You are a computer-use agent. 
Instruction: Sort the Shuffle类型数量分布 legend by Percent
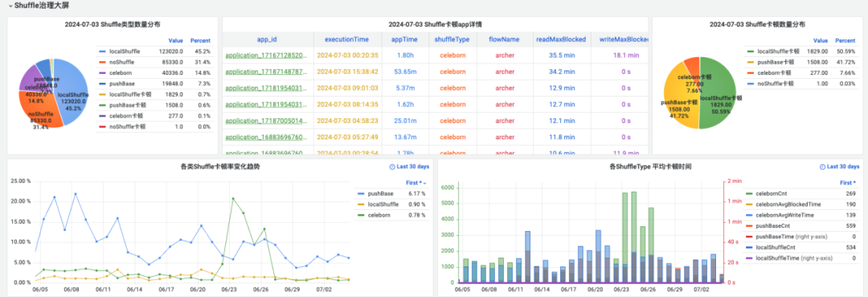point(200,40)
